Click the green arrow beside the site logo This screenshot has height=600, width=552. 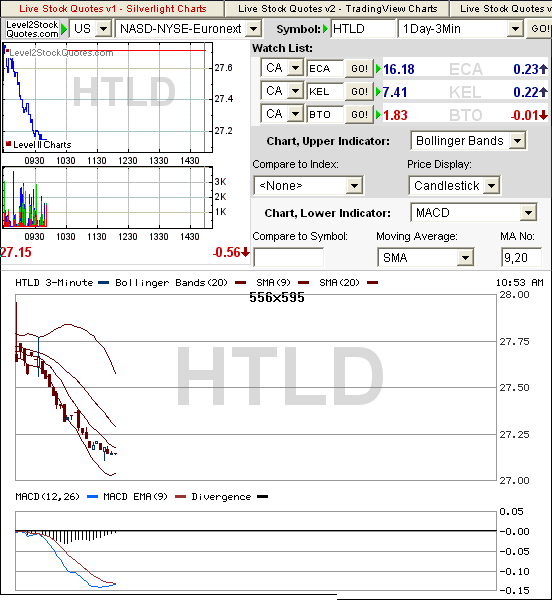click(64, 29)
